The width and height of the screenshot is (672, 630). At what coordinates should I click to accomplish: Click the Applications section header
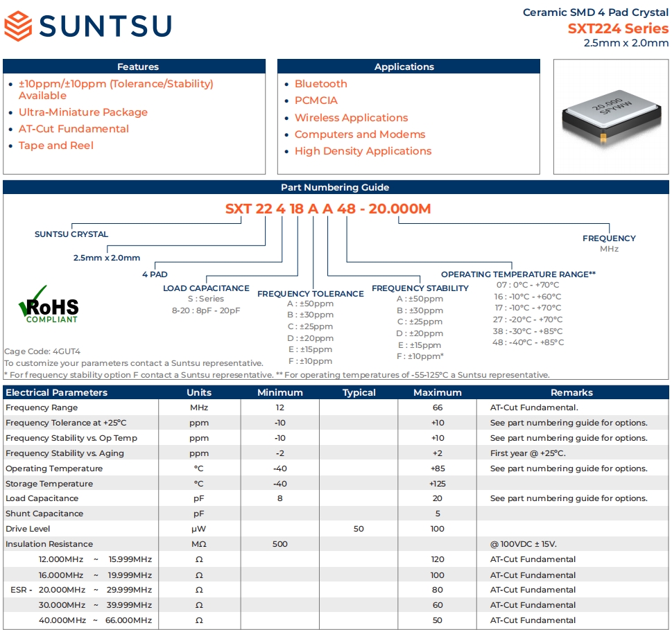(x=408, y=67)
